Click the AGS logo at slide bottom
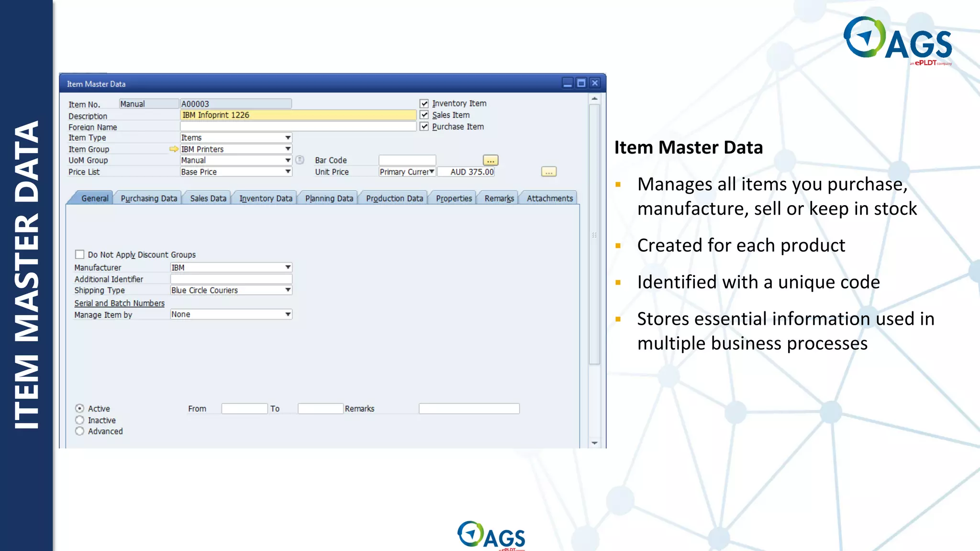The height and width of the screenshot is (551, 980). pyautogui.click(x=491, y=535)
